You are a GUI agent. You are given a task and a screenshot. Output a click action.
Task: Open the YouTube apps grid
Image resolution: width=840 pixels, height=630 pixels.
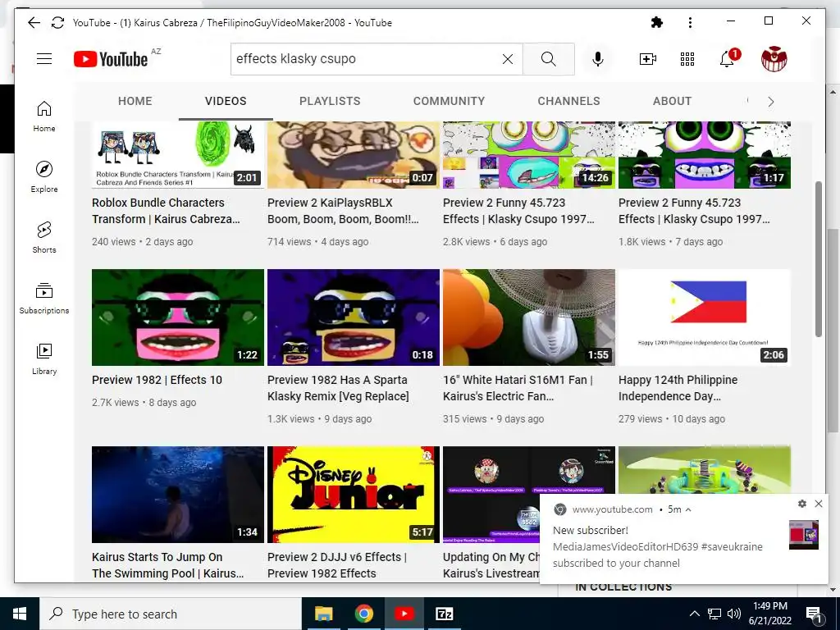tap(687, 59)
